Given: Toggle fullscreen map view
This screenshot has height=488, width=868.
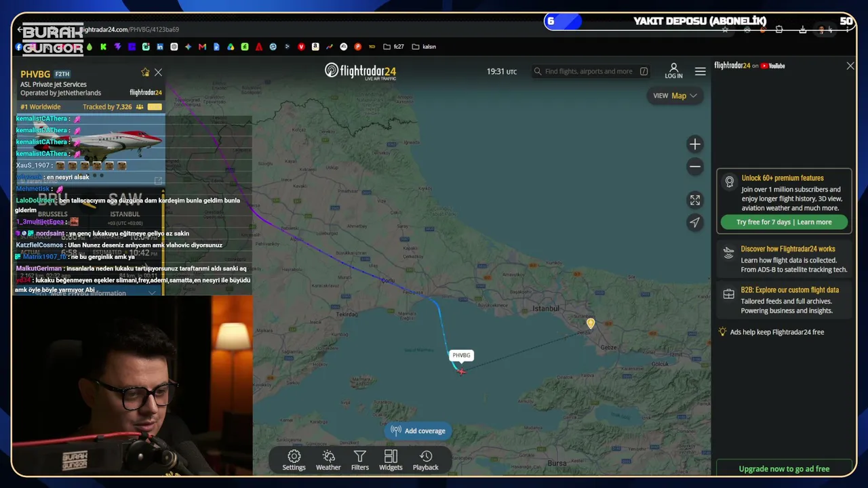Looking at the screenshot, I should [x=695, y=200].
